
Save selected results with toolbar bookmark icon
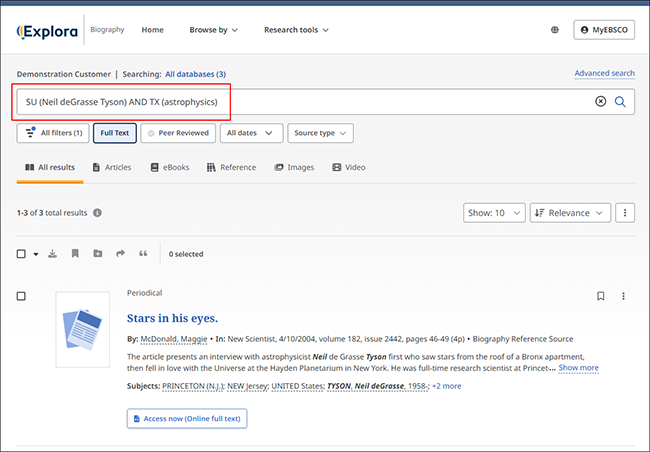[75, 253]
